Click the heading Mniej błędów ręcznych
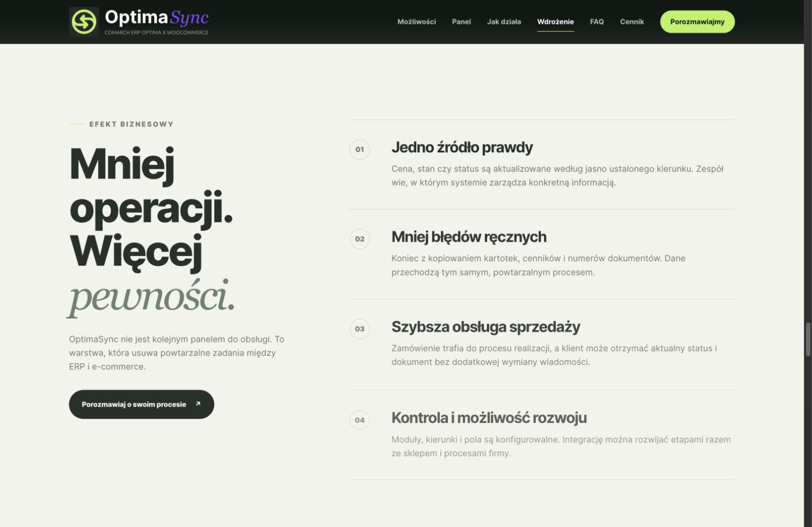Screen dimensions: 812x527 click(x=469, y=237)
